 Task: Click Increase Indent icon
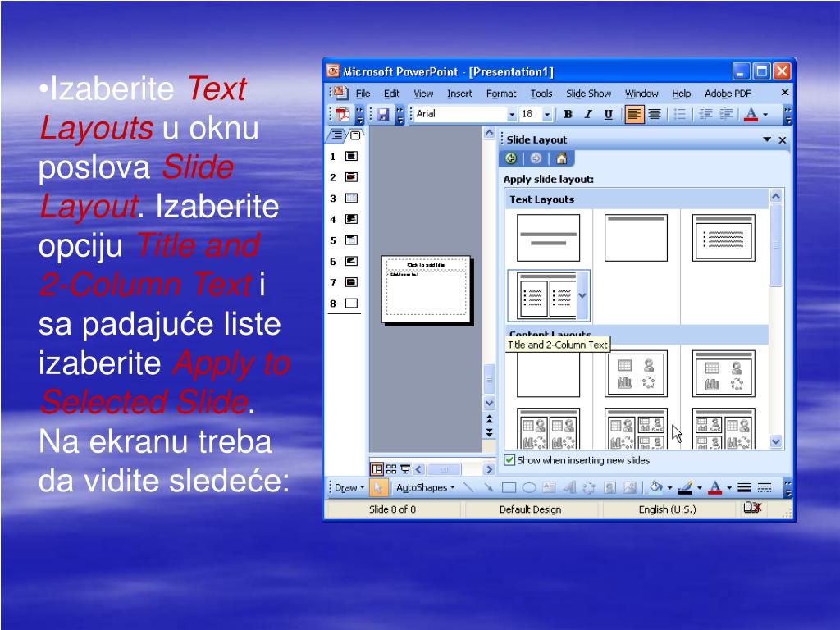point(726,114)
